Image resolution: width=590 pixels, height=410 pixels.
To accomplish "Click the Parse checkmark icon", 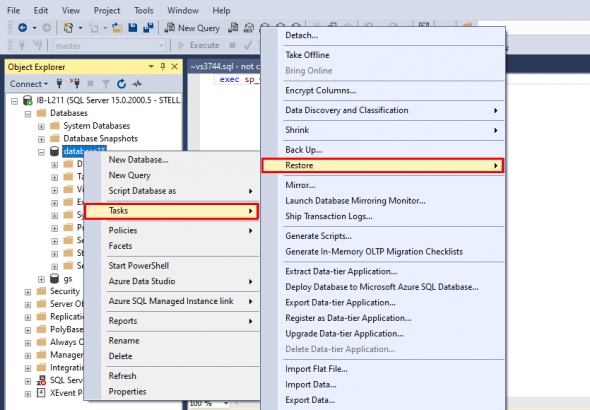I will click(x=248, y=46).
